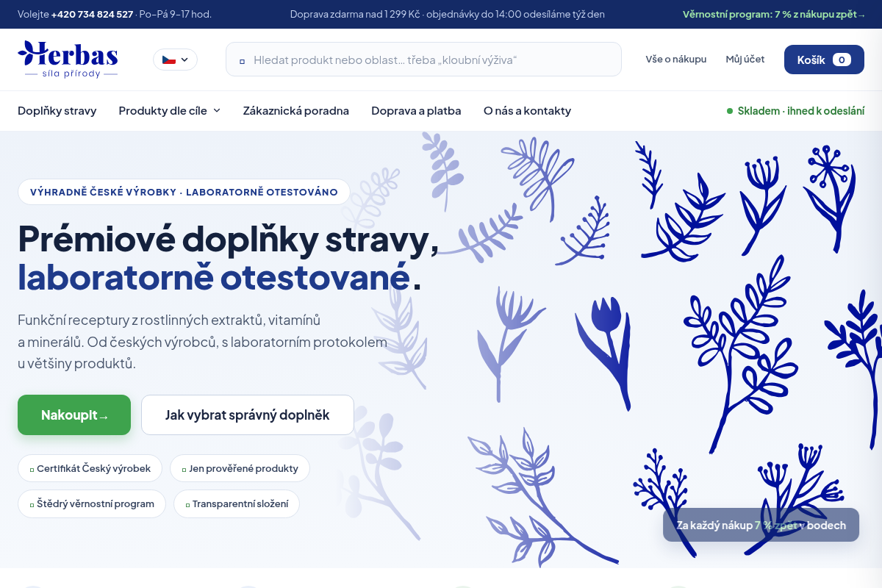Click Štědrý věrnostní program chip
The height and width of the screenshot is (588, 882).
[x=92, y=504]
